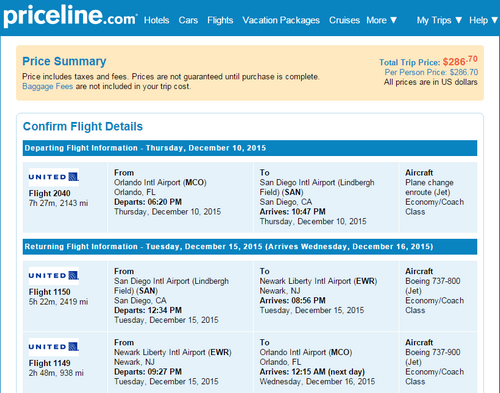Click the Departing Flight Information header bar

click(250, 148)
